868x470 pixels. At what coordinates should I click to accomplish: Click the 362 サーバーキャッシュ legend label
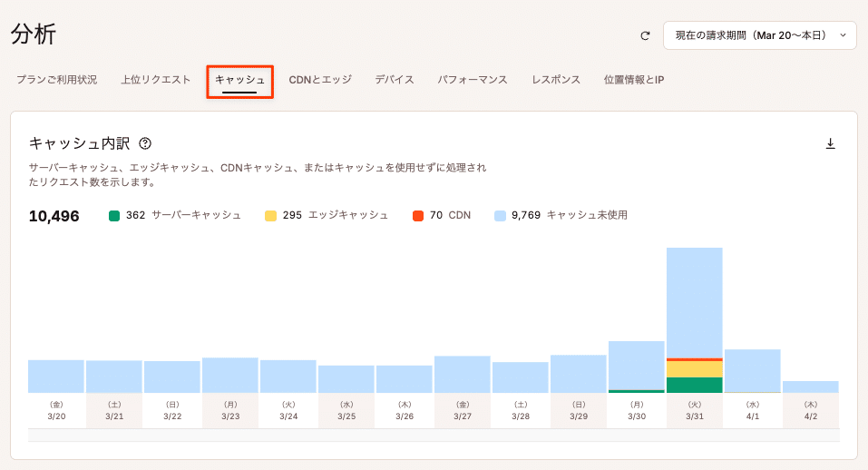pos(183,215)
